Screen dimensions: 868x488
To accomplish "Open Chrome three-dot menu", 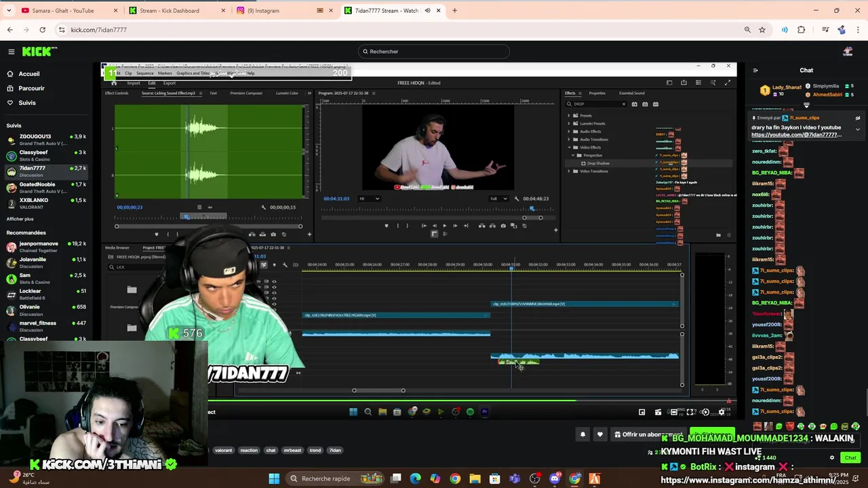I will click(x=858, y=30).
